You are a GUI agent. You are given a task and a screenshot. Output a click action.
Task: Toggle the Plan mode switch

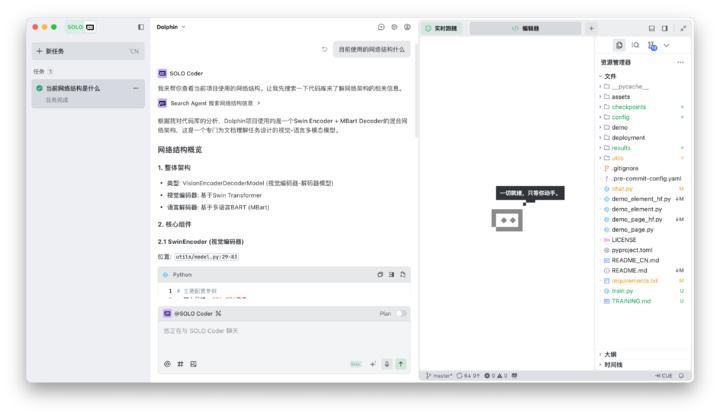coord(400,313)
